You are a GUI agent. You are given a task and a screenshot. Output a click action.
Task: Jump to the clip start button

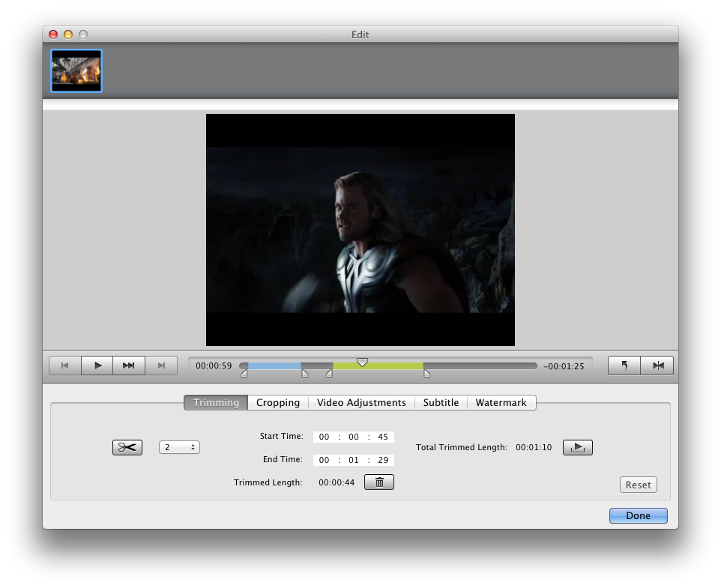click(65, 366)
